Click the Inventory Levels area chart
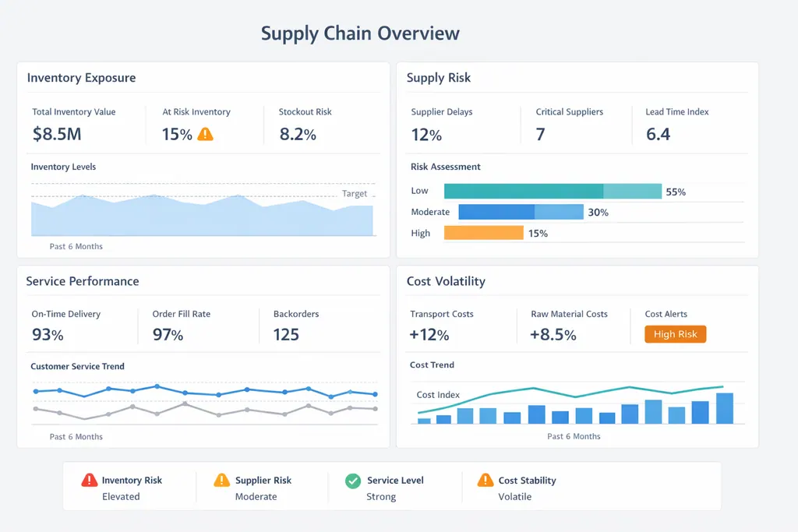 tap(203, 217)
